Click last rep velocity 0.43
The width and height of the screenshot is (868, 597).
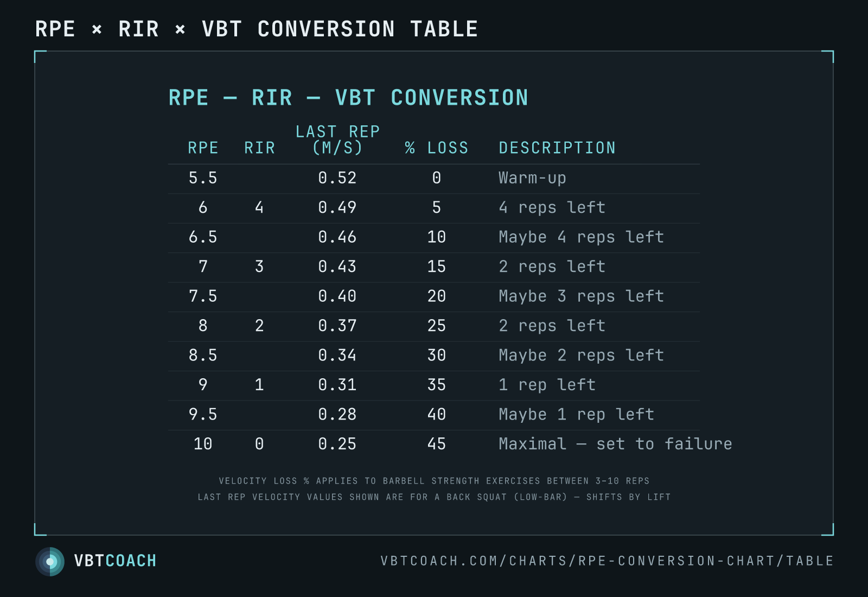(337, 266)
